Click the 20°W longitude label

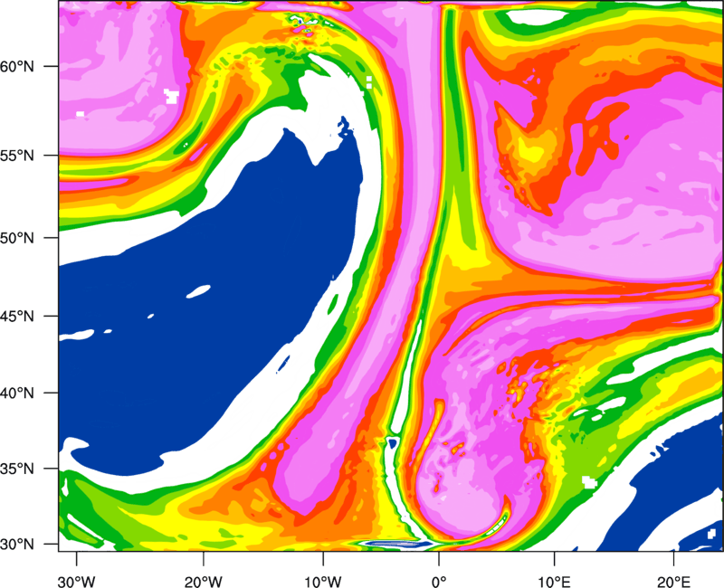pyautogui.click(x=204, y=582)
